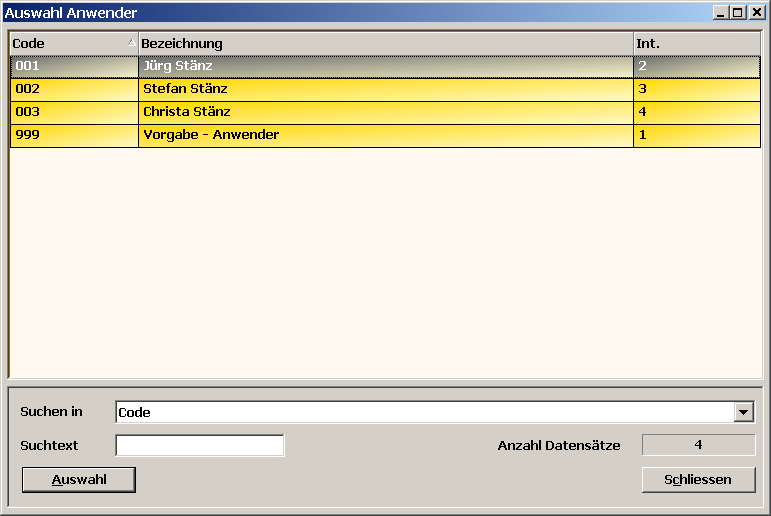
Task: Click code cell 002
Action: point(73,89)
